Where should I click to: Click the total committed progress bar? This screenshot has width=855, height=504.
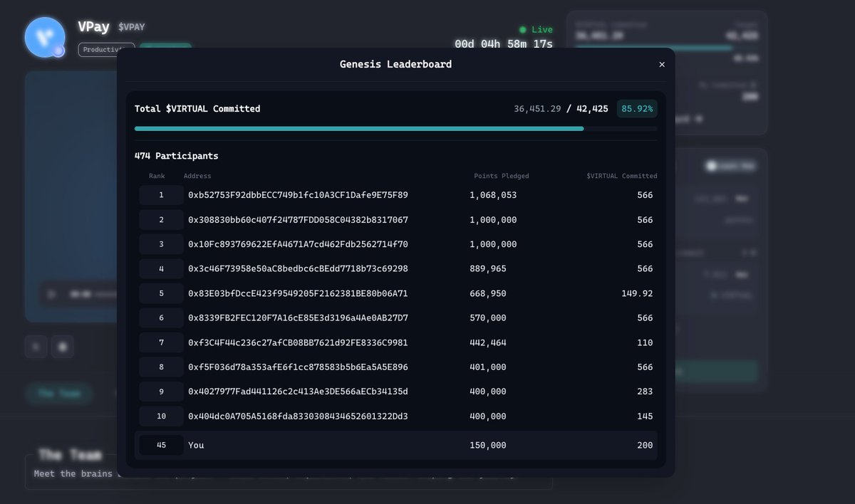396,129
